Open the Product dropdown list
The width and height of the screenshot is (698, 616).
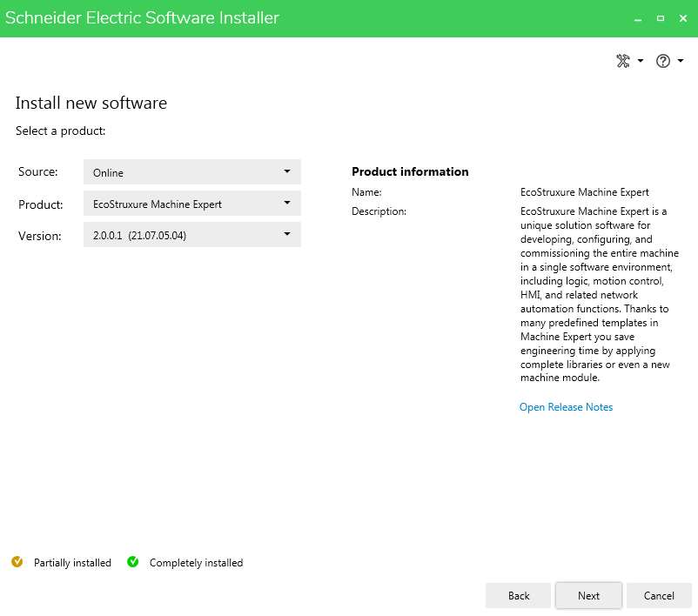point(191,204)
